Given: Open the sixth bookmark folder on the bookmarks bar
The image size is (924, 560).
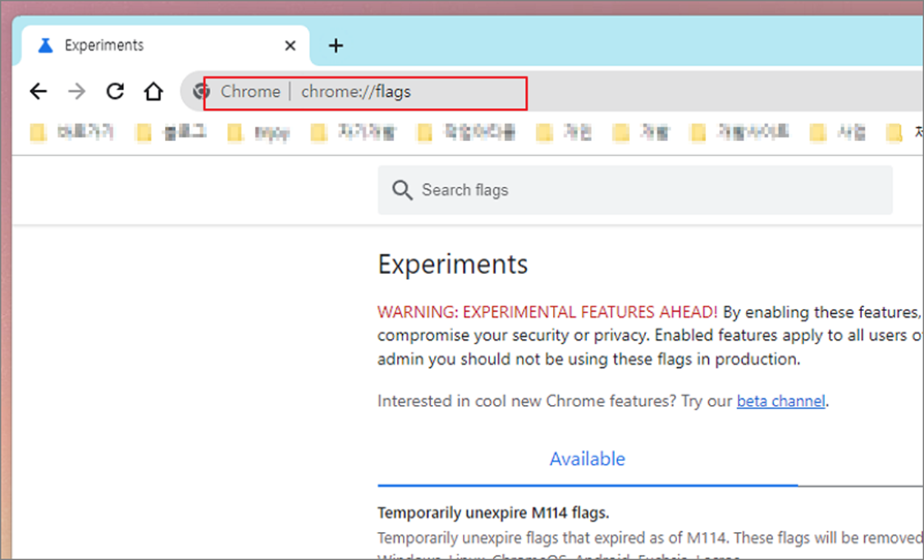Looking at the screenshot, I should tap(564, 133).
